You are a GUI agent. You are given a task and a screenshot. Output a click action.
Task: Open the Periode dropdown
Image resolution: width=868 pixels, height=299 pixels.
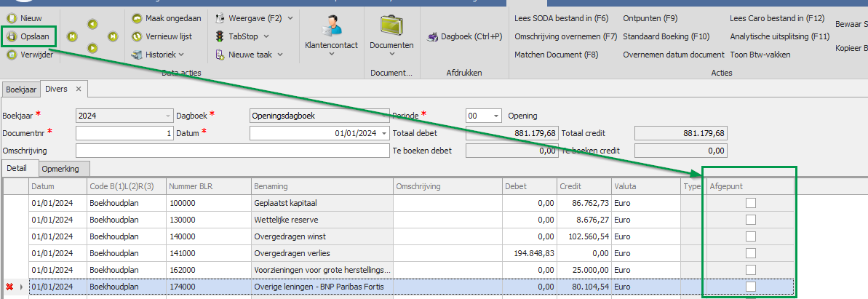pyautogui.click(x=496, y=116)
